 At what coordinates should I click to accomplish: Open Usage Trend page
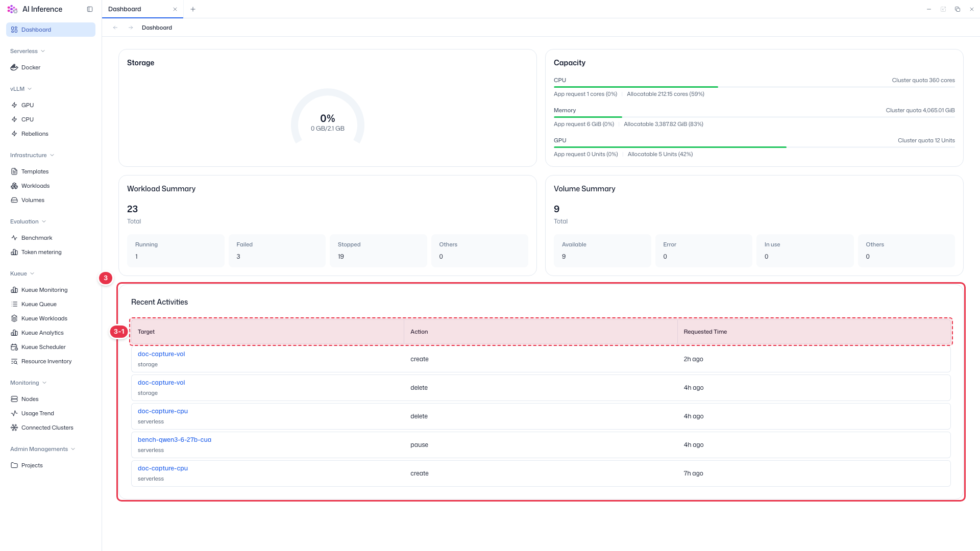point(51,413)
